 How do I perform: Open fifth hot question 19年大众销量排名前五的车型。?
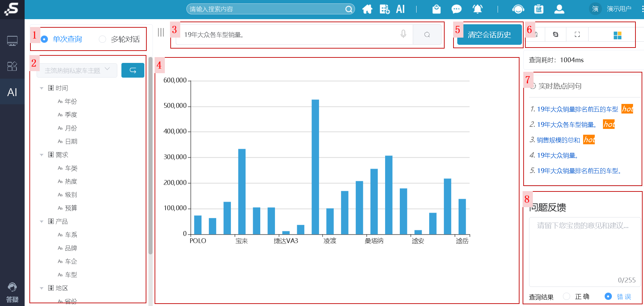pyautogui.click(x=579, y=171)
